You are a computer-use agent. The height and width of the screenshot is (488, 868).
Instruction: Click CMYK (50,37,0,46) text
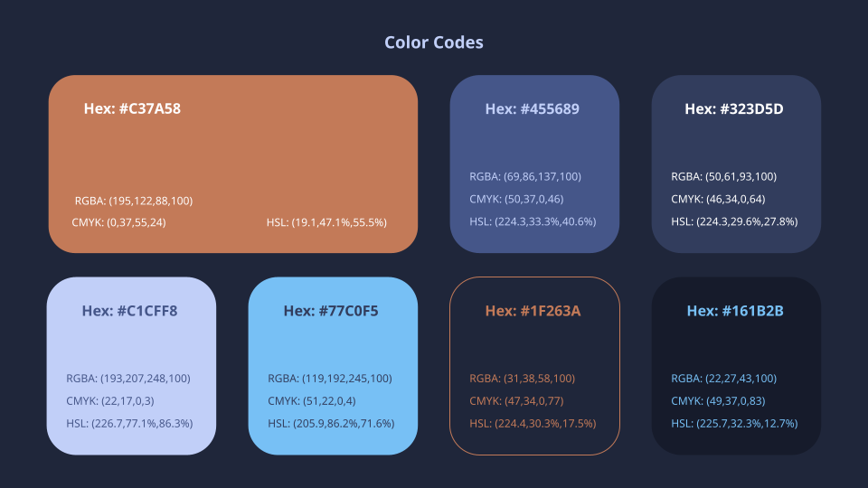pos(517,200)
